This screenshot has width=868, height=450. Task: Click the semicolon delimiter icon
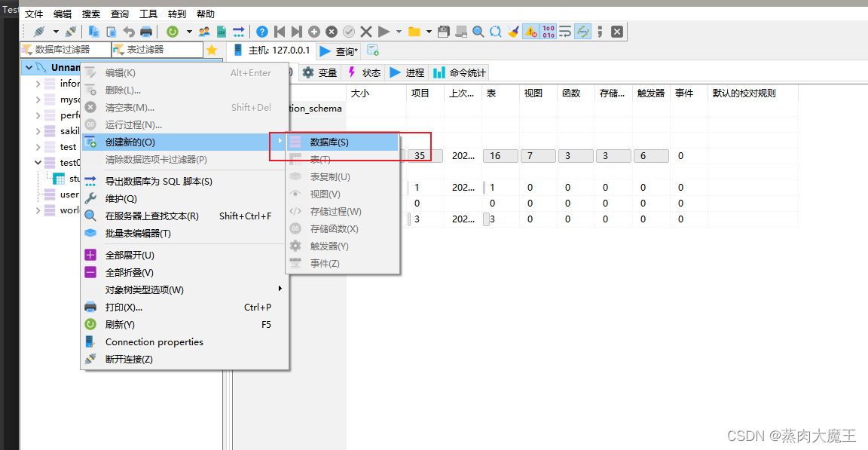coord(600,32)
